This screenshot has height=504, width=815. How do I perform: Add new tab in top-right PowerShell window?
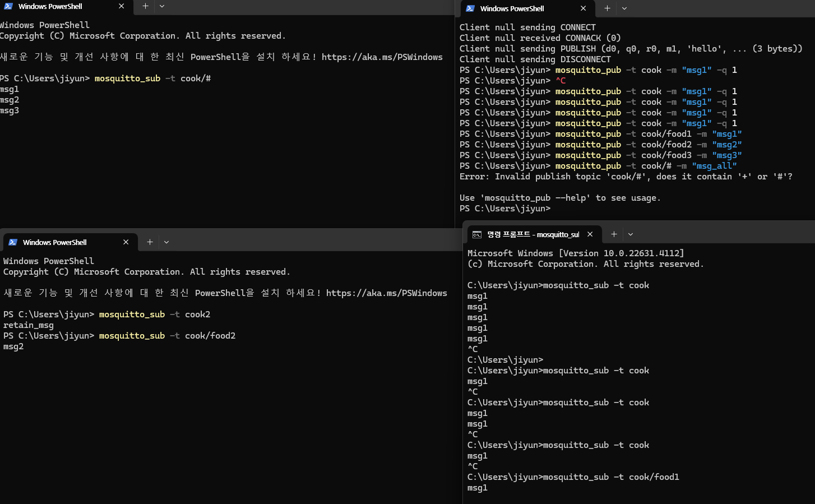[607, 8]
